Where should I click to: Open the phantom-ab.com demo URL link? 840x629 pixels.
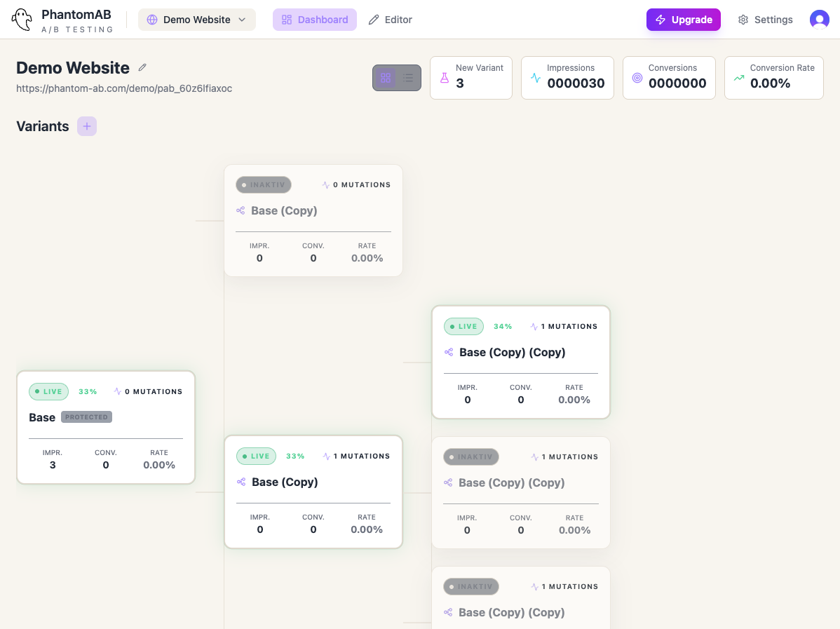[x=124, y=88]
